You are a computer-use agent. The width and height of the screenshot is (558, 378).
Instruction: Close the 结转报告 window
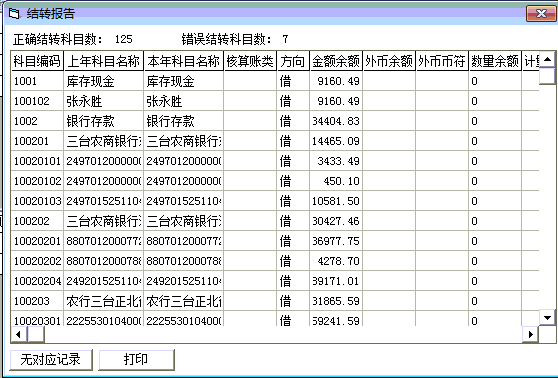coord(541,14)
